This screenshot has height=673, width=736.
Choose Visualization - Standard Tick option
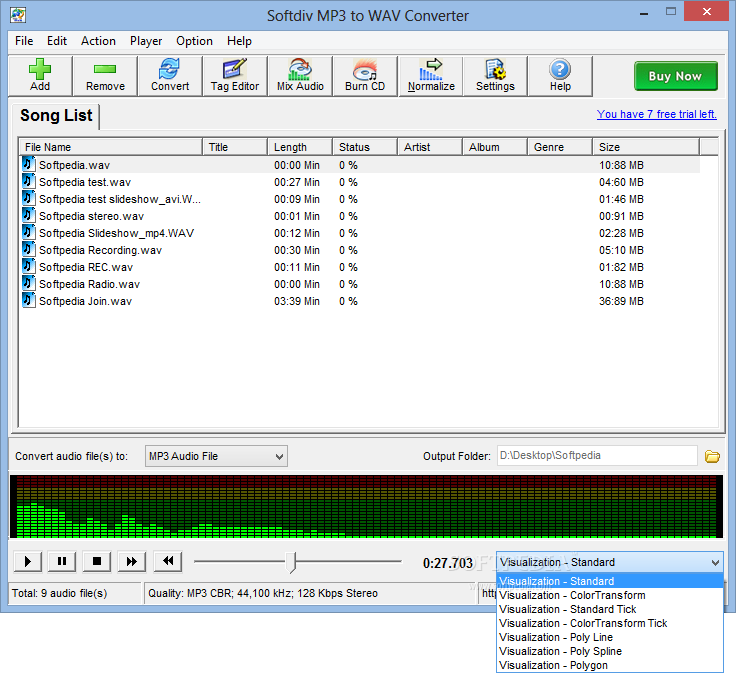click(x=610, y=609)
